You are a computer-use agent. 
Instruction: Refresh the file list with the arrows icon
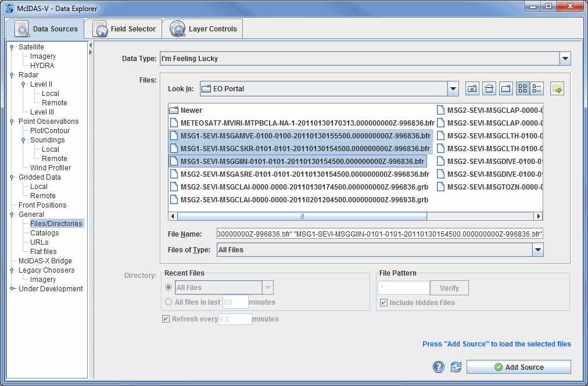[x=456, y=366]
